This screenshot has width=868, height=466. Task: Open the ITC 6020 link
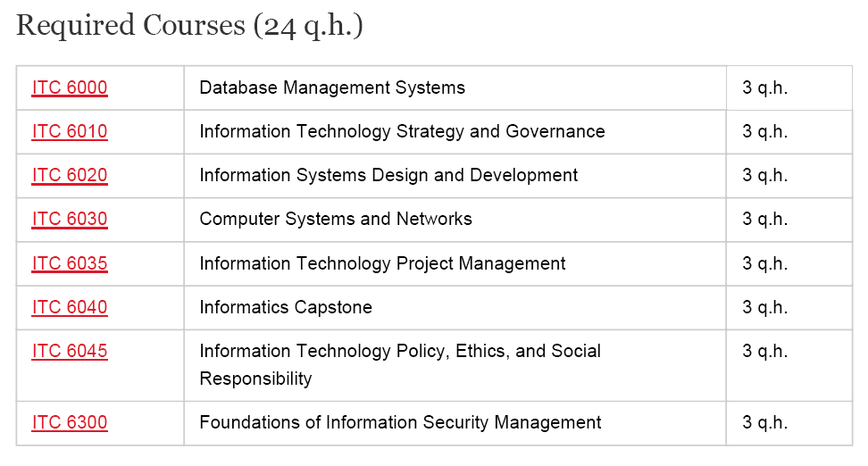click(x=70, y=175)
